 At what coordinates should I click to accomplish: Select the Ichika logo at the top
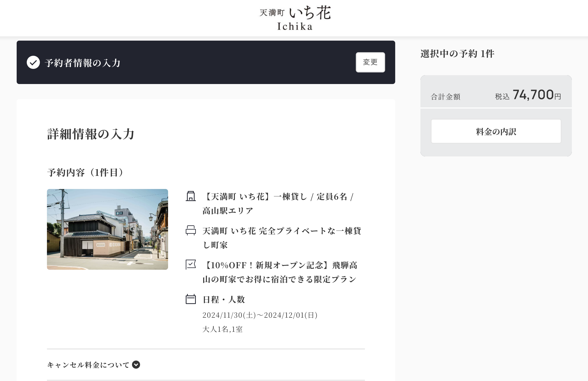pos(294,17)
